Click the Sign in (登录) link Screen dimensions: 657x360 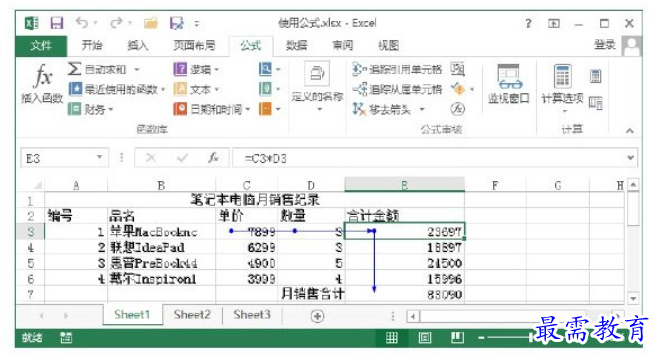[x=605, y=44]
